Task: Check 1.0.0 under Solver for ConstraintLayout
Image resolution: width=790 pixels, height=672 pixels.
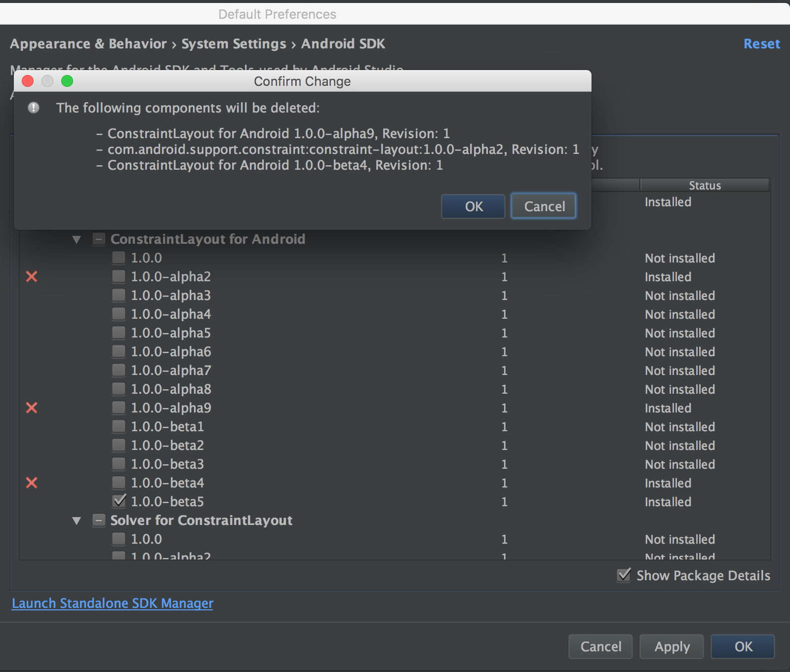Action: pos(118,539)
